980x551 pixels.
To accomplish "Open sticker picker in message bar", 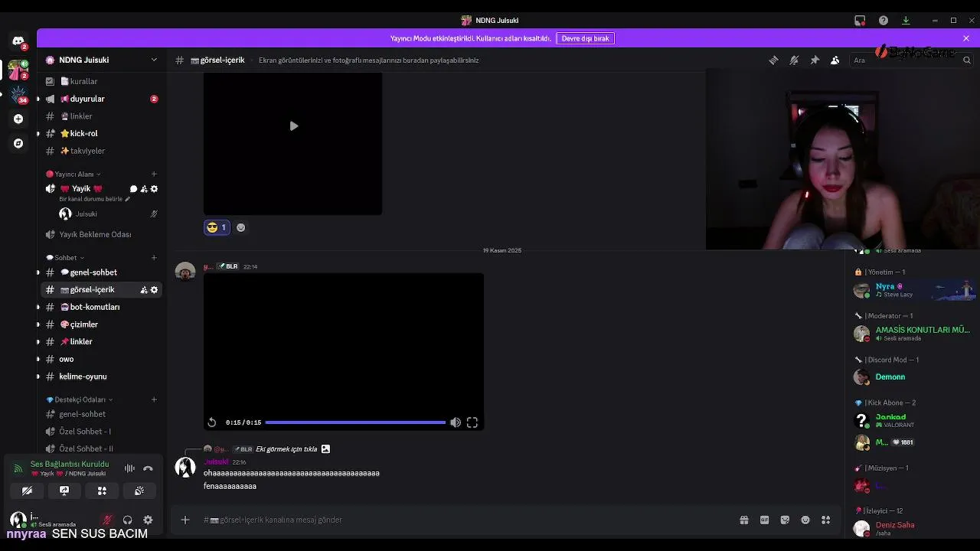I will pos(785,520).
